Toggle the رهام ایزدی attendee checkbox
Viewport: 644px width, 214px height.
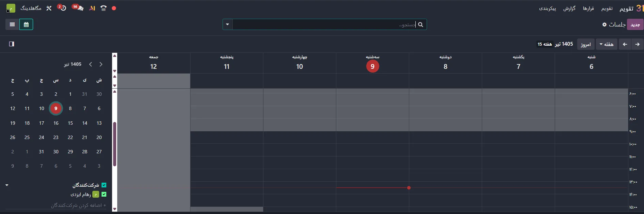pos(104,194)
